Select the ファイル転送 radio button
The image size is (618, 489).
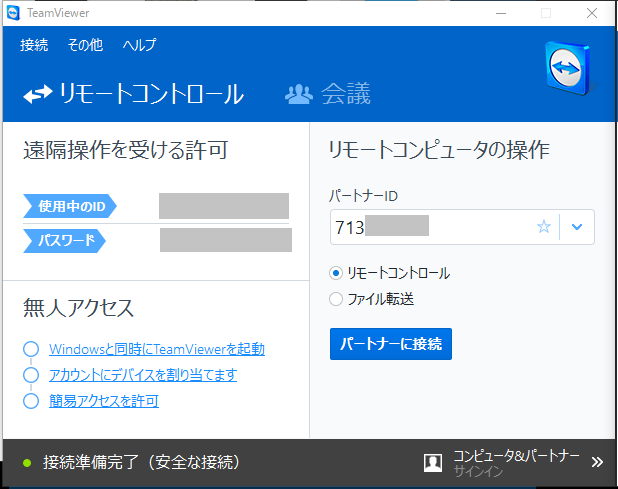[336, 299]
